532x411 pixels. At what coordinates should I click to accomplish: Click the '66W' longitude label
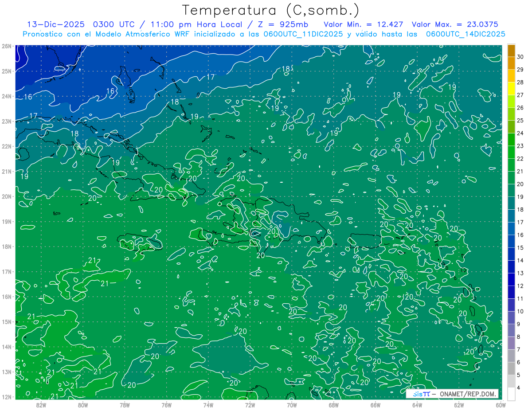376,405
